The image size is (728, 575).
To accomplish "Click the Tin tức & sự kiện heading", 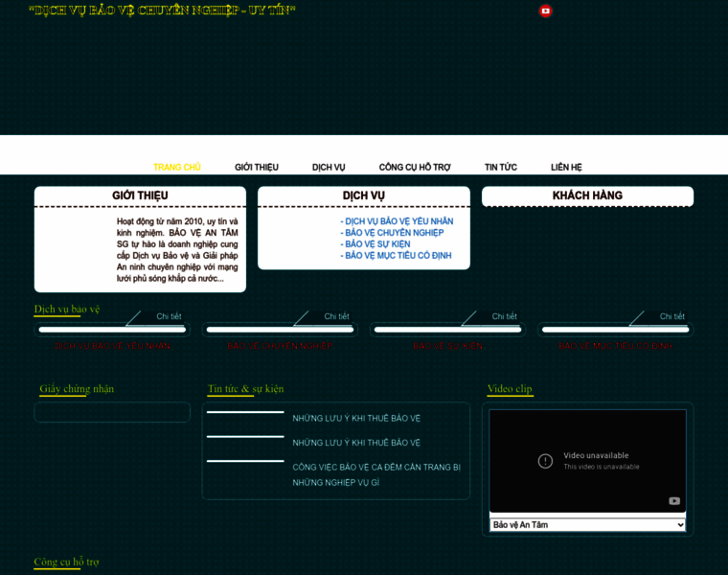I will (x=245, y=389).
